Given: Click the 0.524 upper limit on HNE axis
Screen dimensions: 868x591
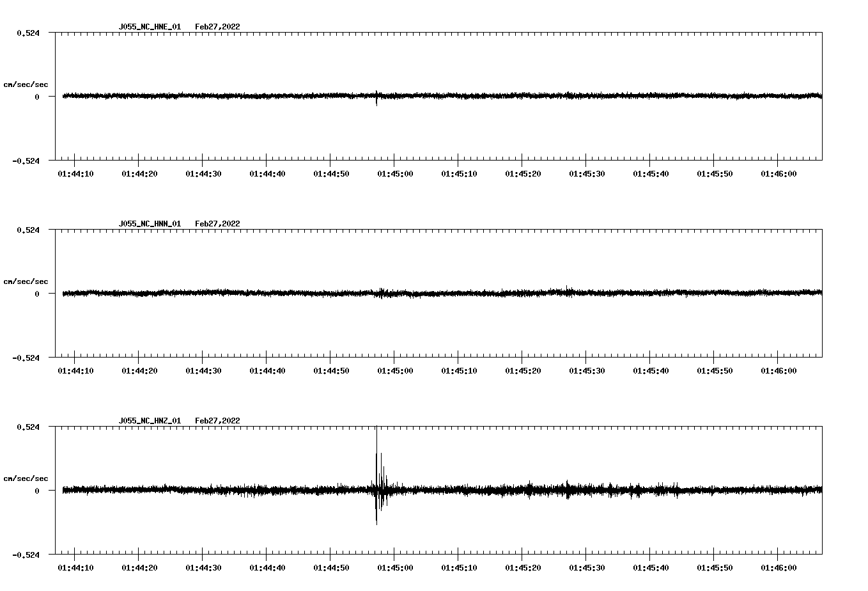Looking at the screenshot, I should click(28, 33).
